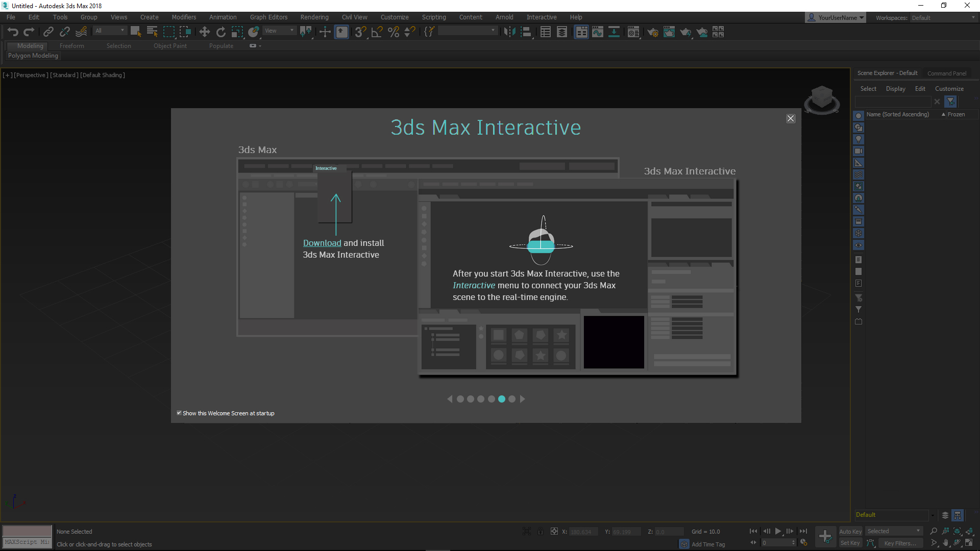Select the Snaps Toggle icon

click(x=359, y=32)
